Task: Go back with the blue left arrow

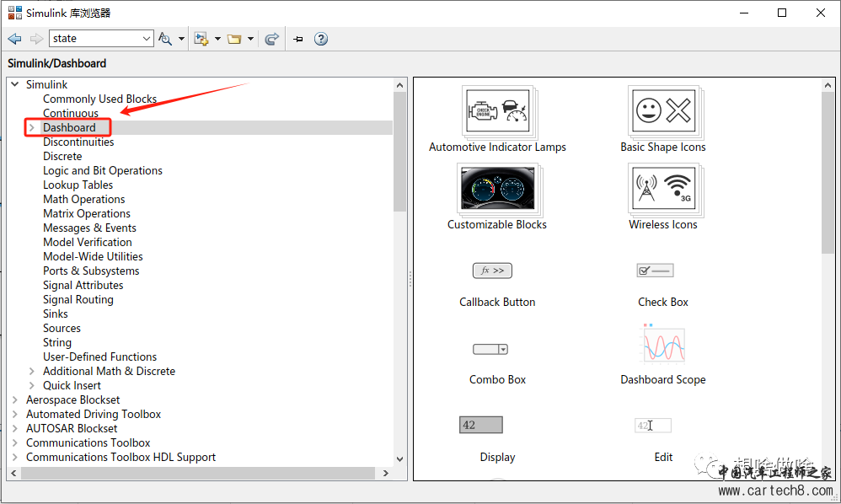Action: [x=15, y=39]
